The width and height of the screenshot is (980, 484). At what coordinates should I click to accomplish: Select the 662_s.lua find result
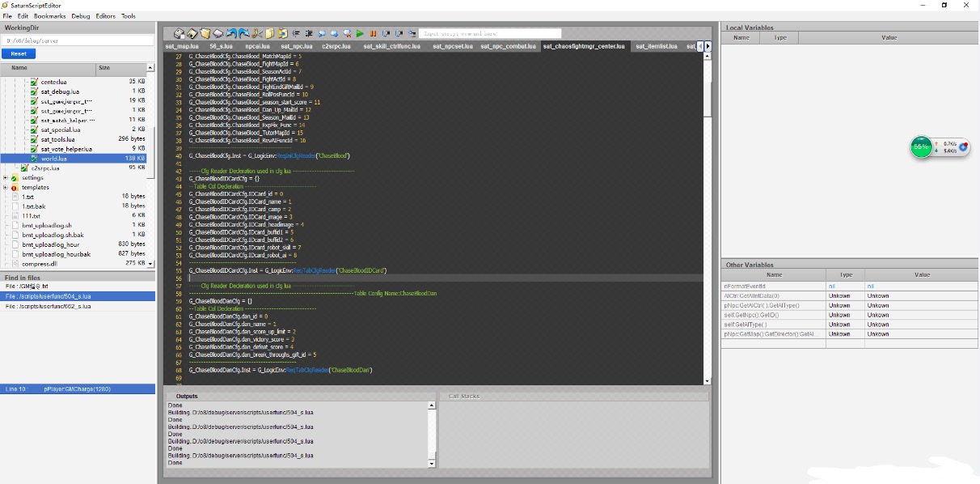click(x=48, y=307)
